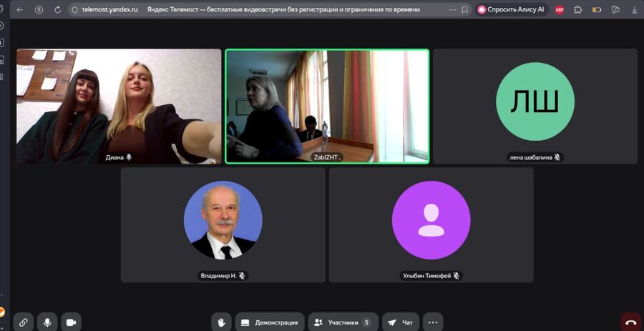Click the ABP ad blocker extension icon

click(560, 10)
